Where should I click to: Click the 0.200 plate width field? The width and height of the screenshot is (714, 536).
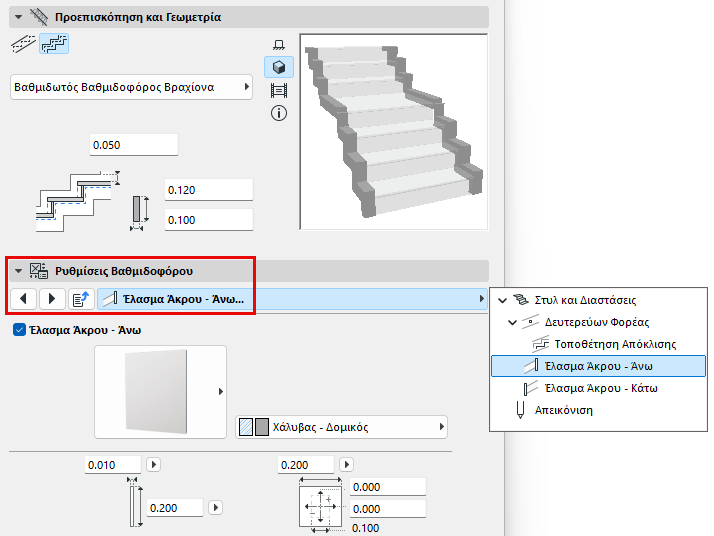click(x=306, y=465)
